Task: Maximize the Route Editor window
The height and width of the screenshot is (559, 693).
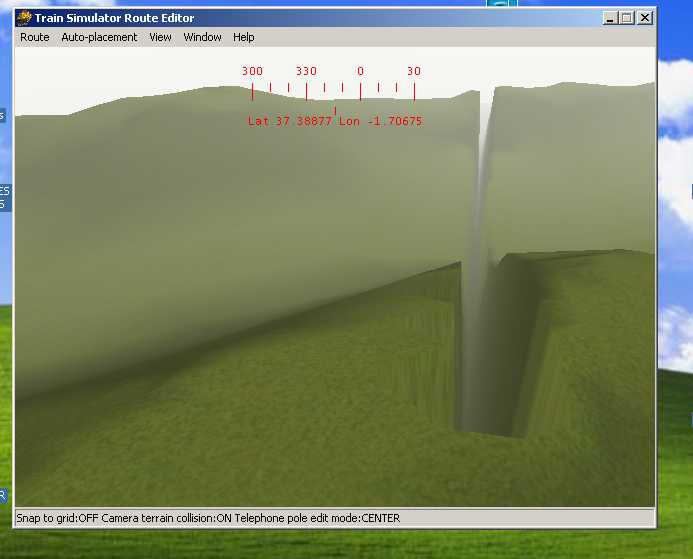Action: 627,18
